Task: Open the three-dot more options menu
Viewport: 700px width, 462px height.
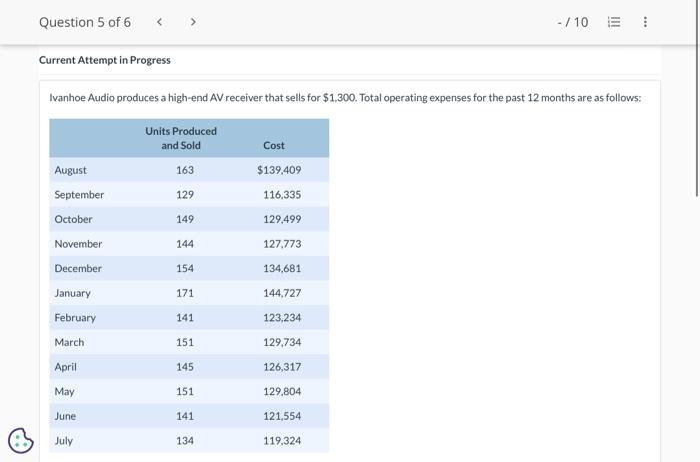Action: click(645, 22)
